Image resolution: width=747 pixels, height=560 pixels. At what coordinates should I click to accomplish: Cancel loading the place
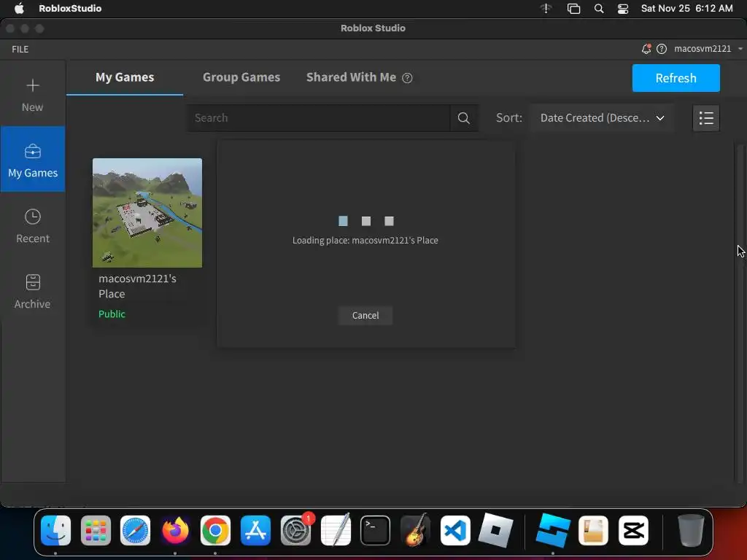click(365, 315)
